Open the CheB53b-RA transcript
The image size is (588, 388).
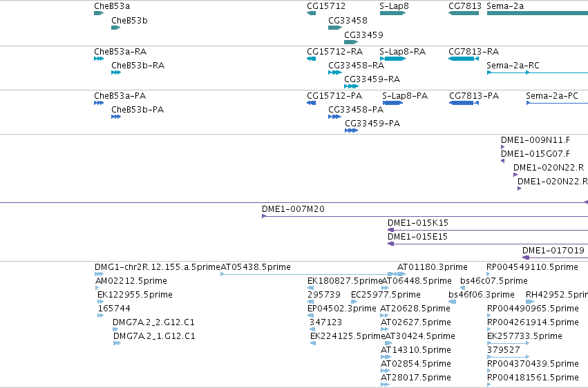(116, 72)
